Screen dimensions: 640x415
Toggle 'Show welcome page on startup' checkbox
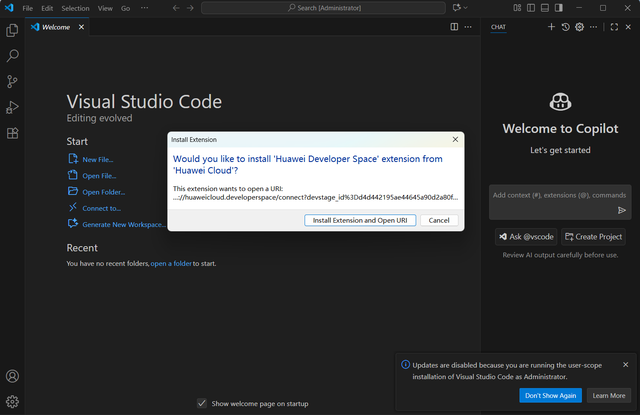pos(203,403)
